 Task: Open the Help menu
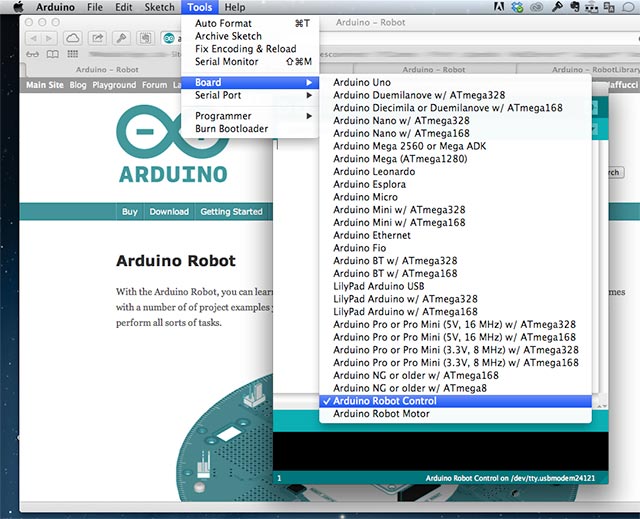pyautogui.click(x=235, y=7)
